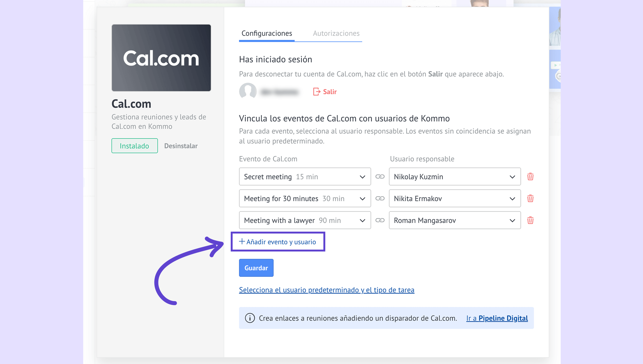This screenshot has height=364, width=643.
Task: Click Añadir evento y usuario
Action: coord(278,242)
